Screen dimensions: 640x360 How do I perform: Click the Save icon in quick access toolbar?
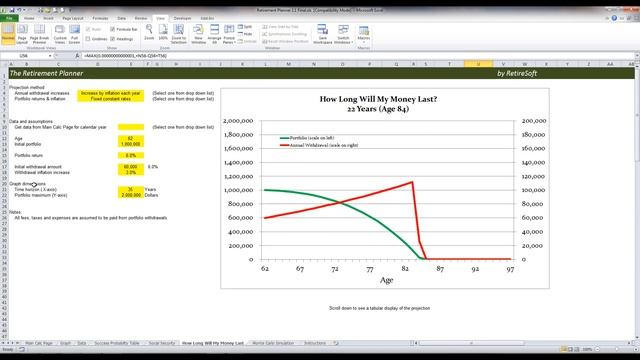[x=12, y=10]
